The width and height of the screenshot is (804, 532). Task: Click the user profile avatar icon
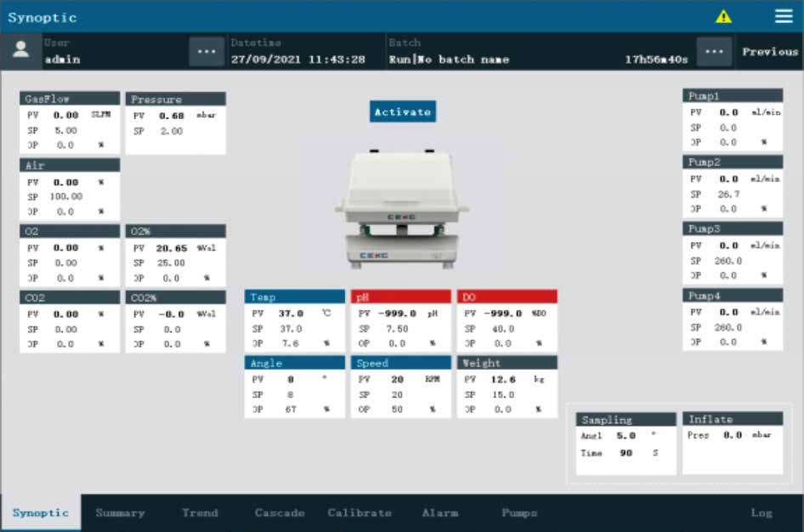pos(21,51)
